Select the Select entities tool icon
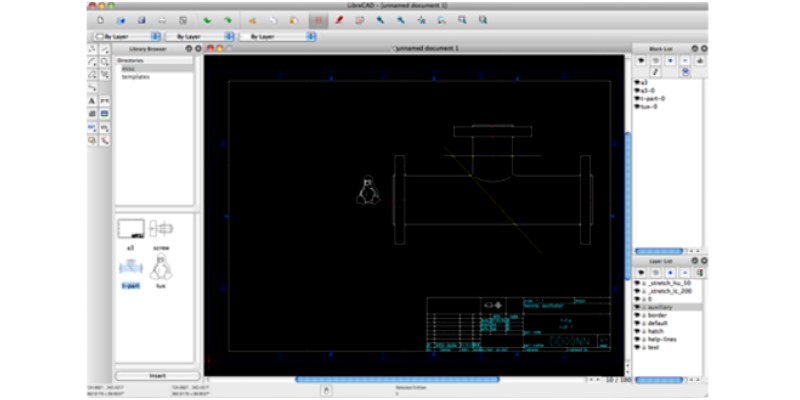The height and width of the screenshot is (400, 800). tap(105, 140)
